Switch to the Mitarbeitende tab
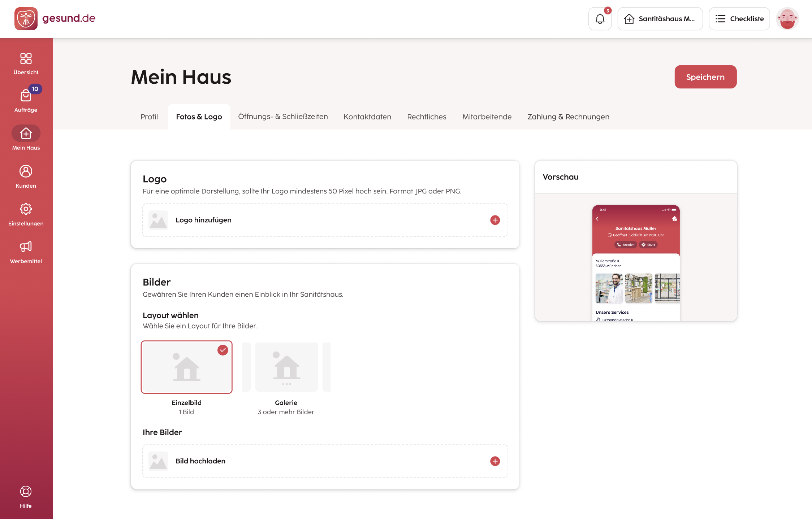The width and height of the screenshot is (812, 519). pyautogui.click(x=487, y=117)
